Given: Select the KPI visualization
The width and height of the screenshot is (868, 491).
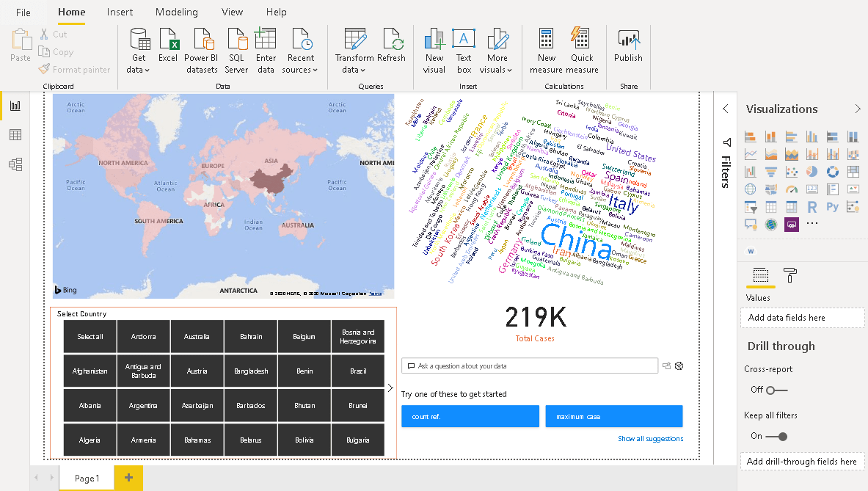Looking at the screenshot, I should pos(853,189).
